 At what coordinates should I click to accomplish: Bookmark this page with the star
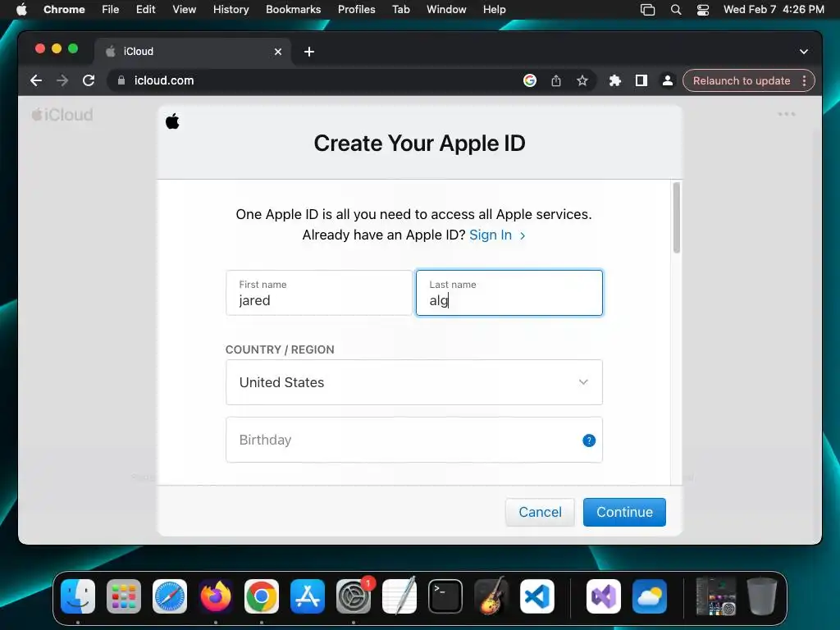coord(582,80)
